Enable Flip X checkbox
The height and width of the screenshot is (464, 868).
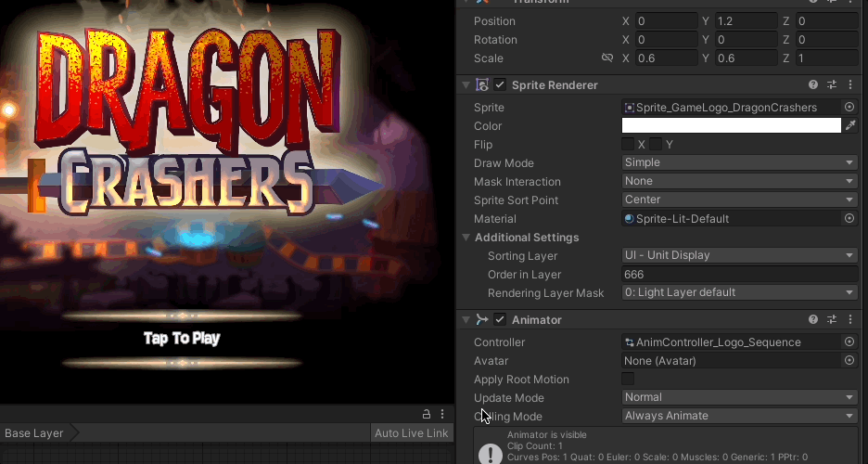pos(628,144)
